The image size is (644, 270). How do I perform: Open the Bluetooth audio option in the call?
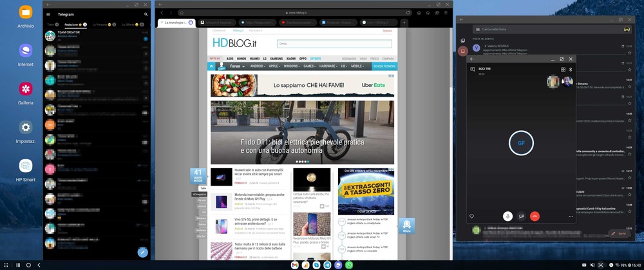pos(571,70)
